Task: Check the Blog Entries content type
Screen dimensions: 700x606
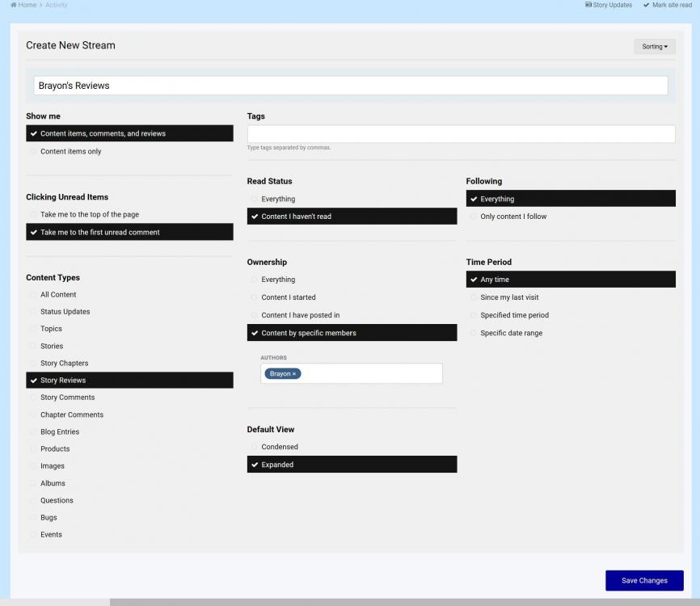Action: (59, 432)
